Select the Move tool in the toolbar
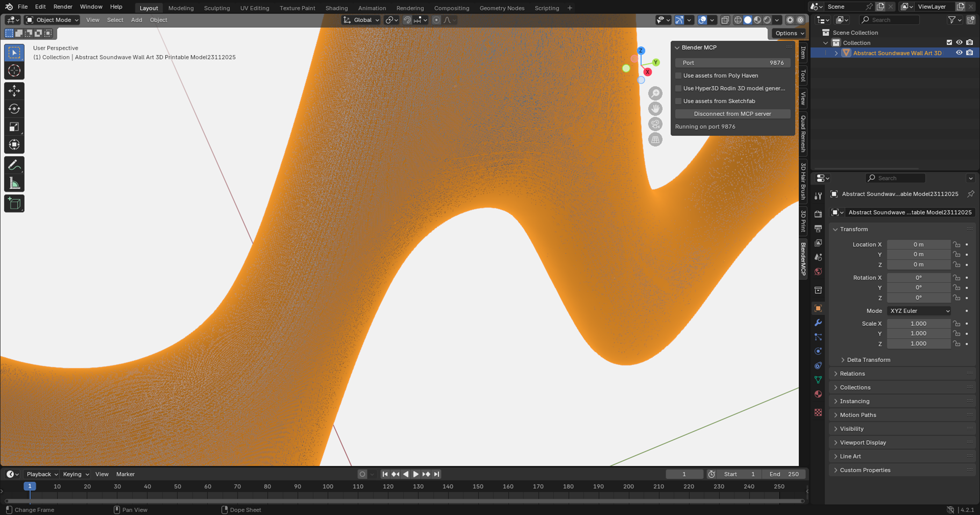This screenshot has height=515, width=980. [14, 90]
